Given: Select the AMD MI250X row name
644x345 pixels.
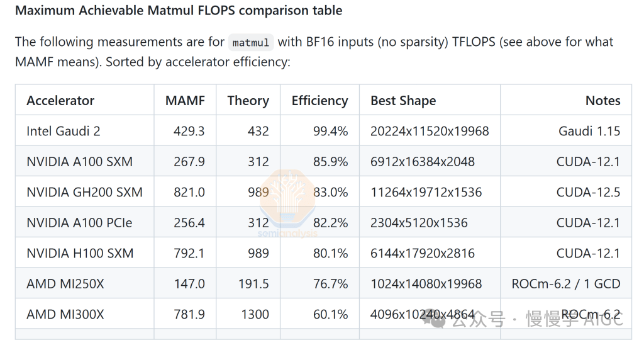Looking at the screenshot, I should pyautogui.click(x=65, y=284).
